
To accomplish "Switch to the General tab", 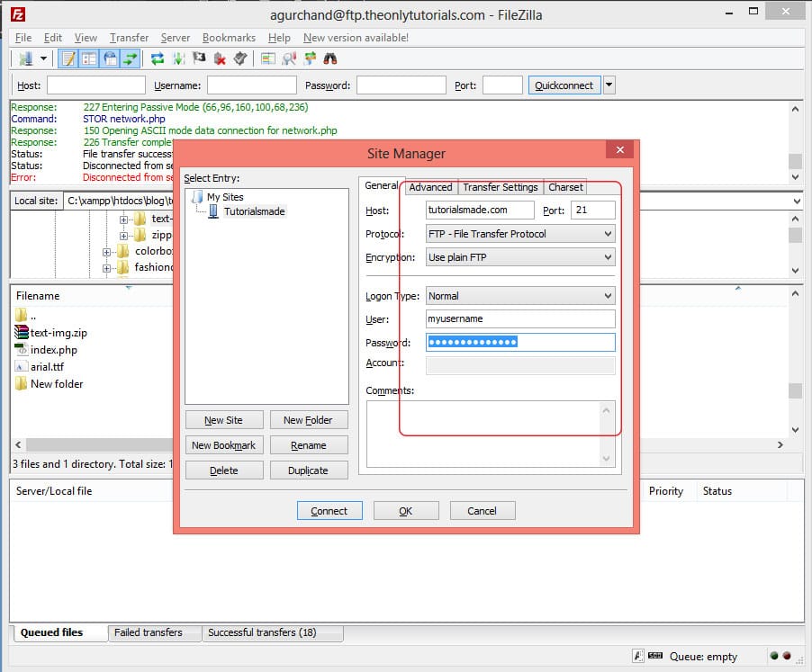I will pos(381,185).
